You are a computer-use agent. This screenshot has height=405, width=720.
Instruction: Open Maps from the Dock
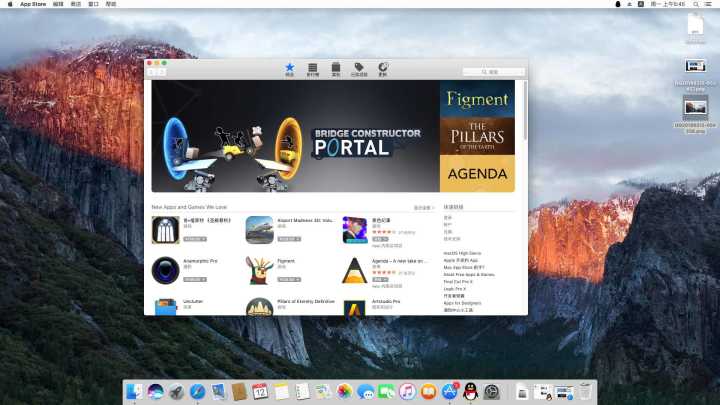click(x=323, y=392)
